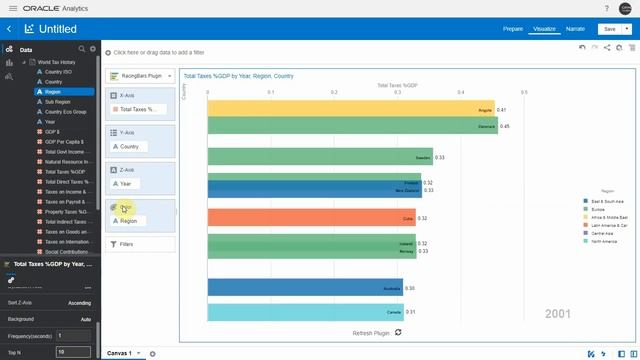Click the Cuba orange bar in chart

312,218
